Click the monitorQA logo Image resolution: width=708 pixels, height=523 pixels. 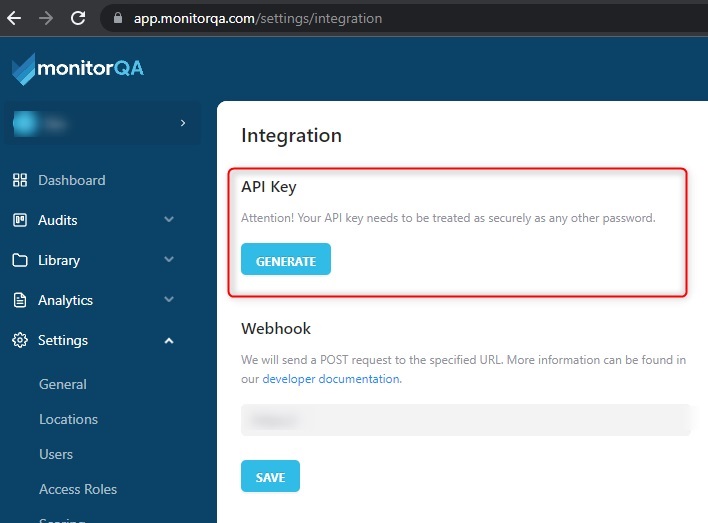[78, 69]
